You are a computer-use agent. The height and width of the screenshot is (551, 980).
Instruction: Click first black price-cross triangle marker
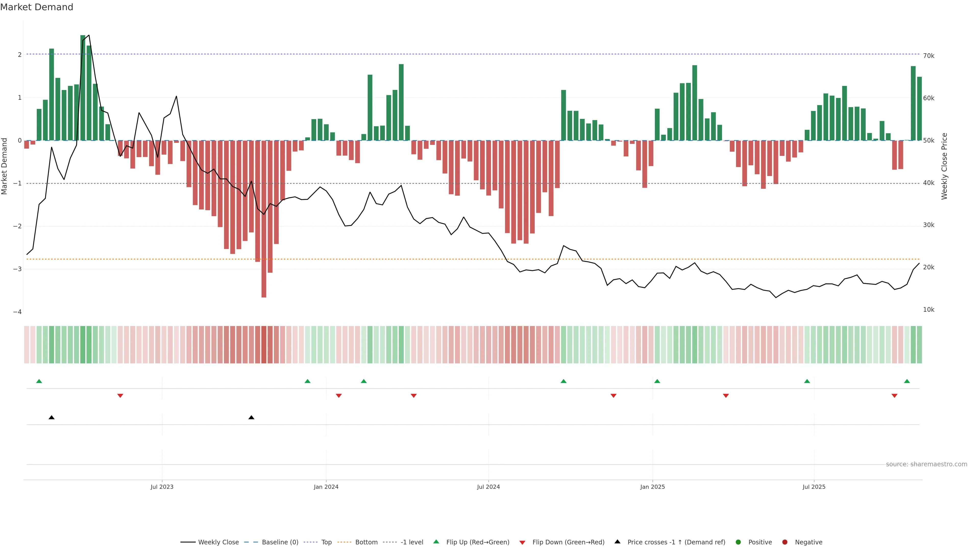click(51, 418)
